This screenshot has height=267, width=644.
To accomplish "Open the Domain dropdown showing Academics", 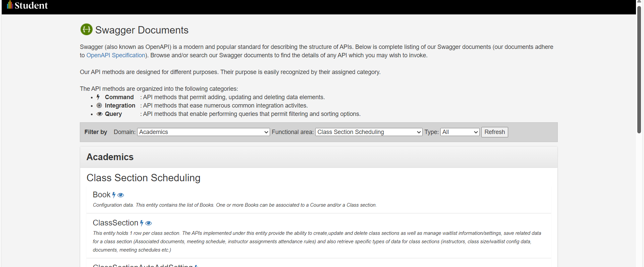I will click(x=204, y=132).
